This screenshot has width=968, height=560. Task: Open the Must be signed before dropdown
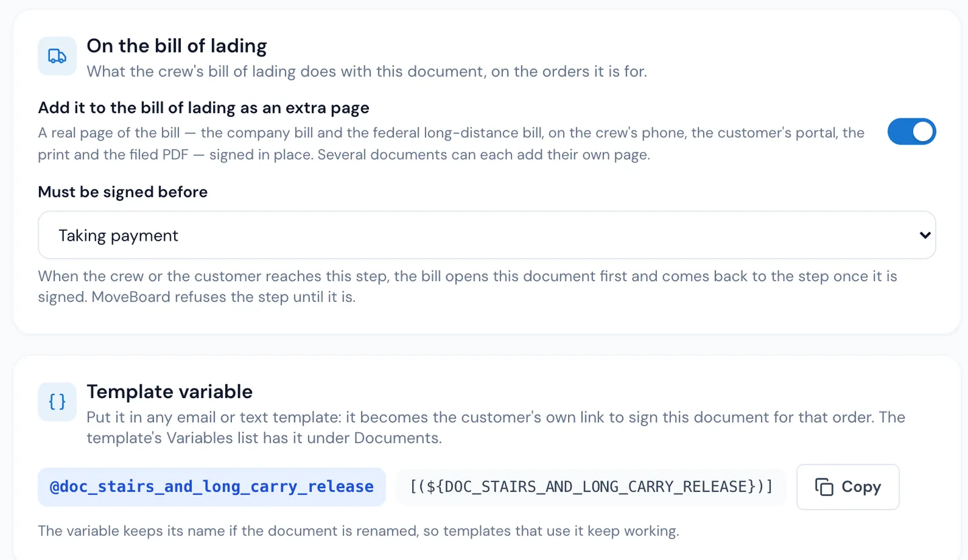487,235
